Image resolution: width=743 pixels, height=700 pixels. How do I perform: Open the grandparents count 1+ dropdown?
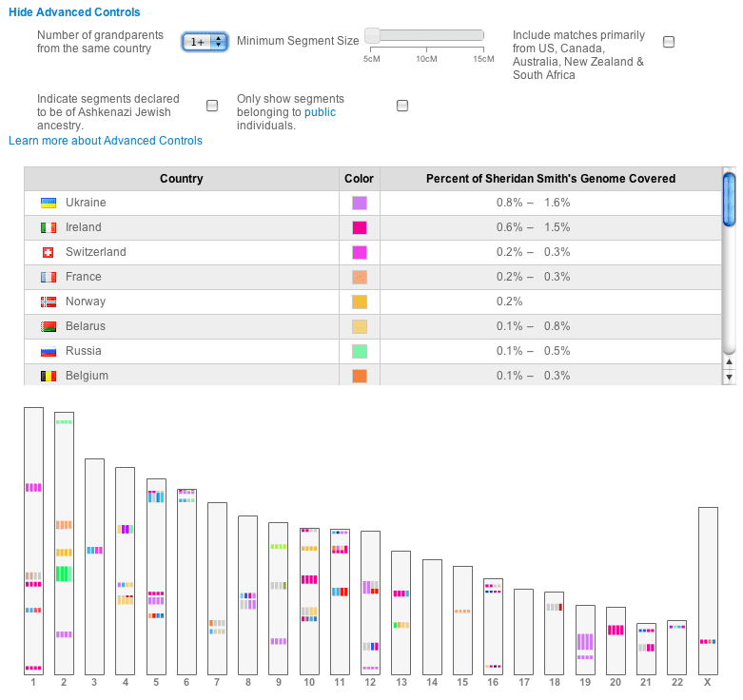[205, 42]
